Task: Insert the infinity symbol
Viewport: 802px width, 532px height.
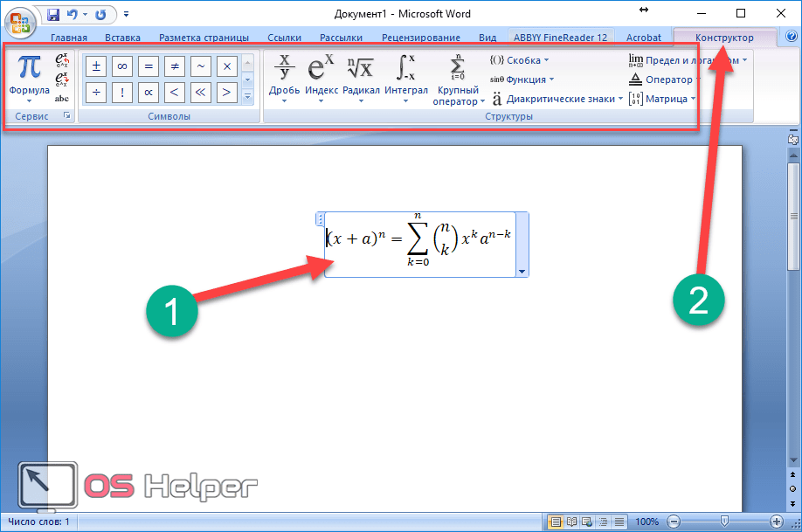Action: point(121,66)
